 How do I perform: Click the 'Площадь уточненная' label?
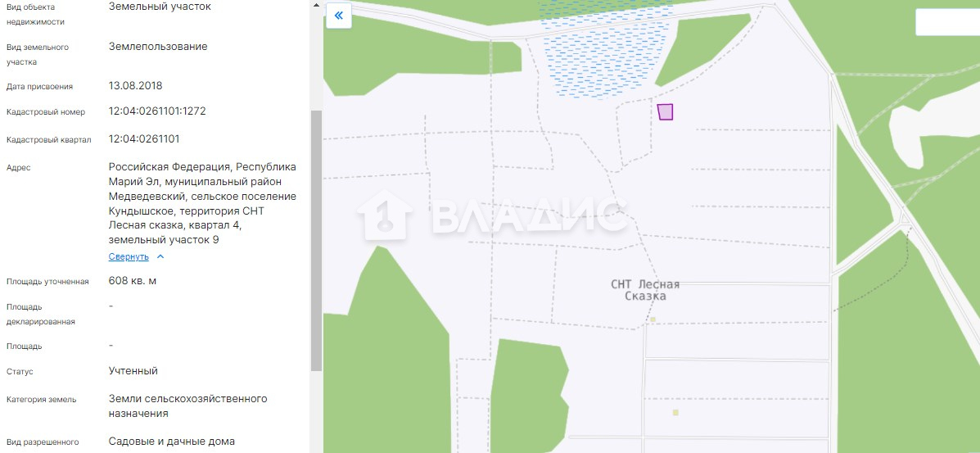(47, 282)
